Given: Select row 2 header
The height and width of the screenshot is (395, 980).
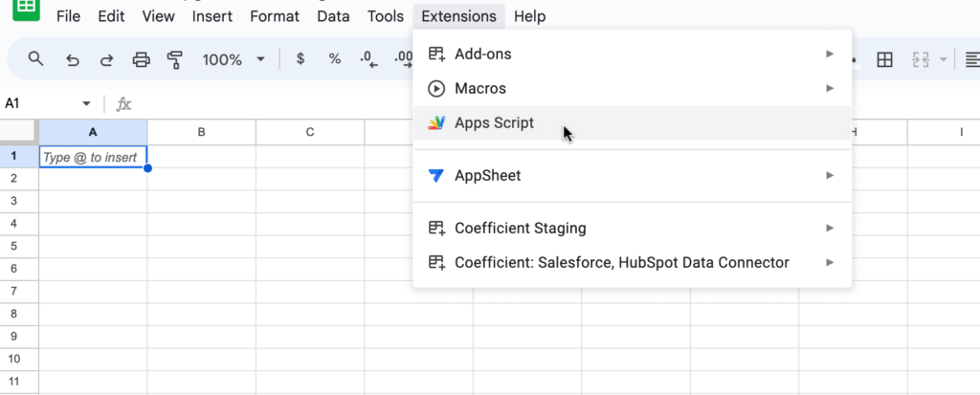Looking at the screenshot, I should pyautogui.click(x=19, y=179).
